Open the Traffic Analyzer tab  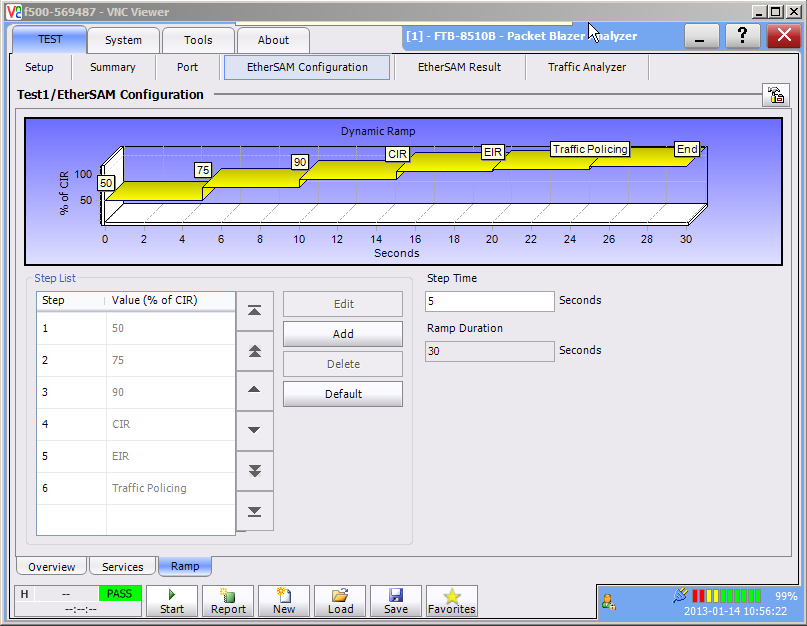click(587, 67)
